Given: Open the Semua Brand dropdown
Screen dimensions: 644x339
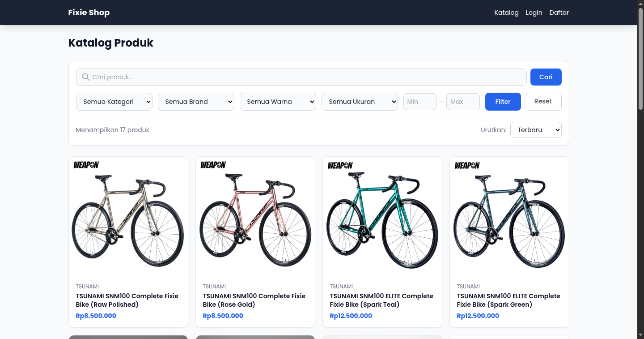Looking at the screenshot, I should click(x=196, y=102).
